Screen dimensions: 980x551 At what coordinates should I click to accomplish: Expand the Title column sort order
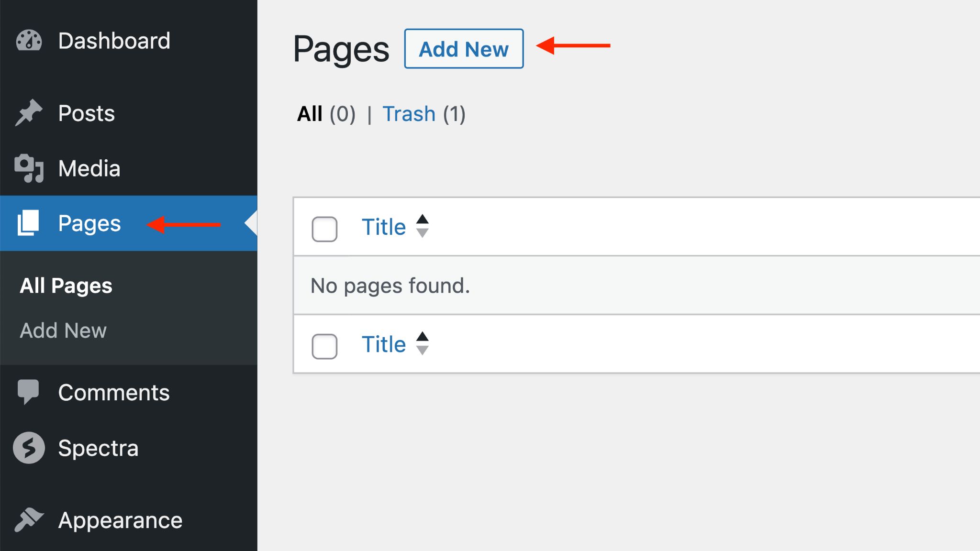422,227
